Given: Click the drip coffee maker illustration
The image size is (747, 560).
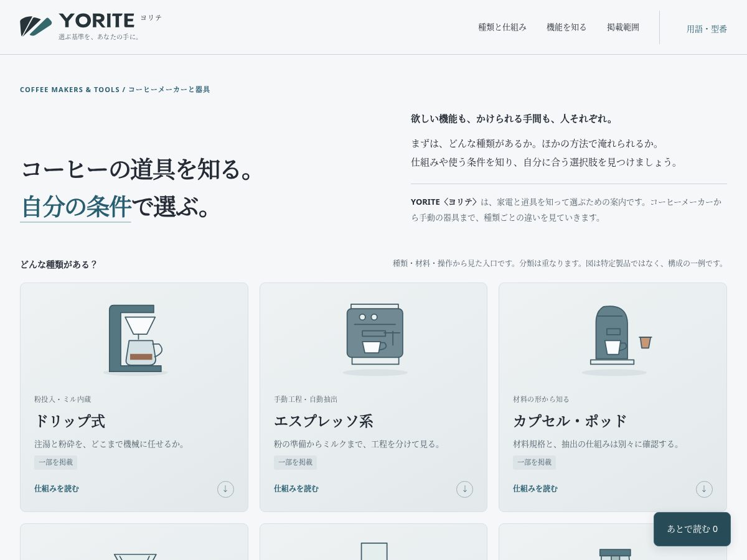Looking at the screenshot, I should pos(135,339).
